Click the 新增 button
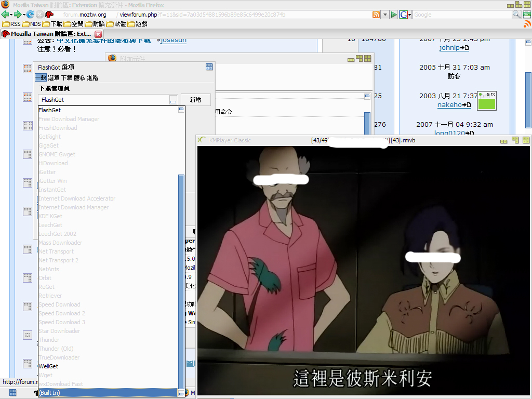Screen dimensions: 532x399 click(x=195, y=100)
